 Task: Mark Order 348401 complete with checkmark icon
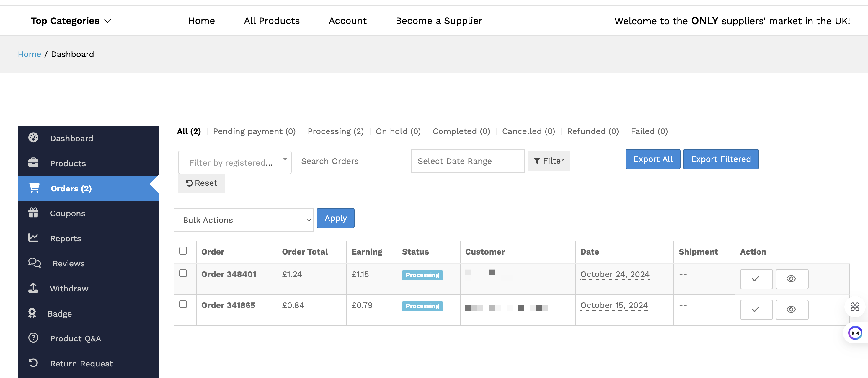coord(756,279)
